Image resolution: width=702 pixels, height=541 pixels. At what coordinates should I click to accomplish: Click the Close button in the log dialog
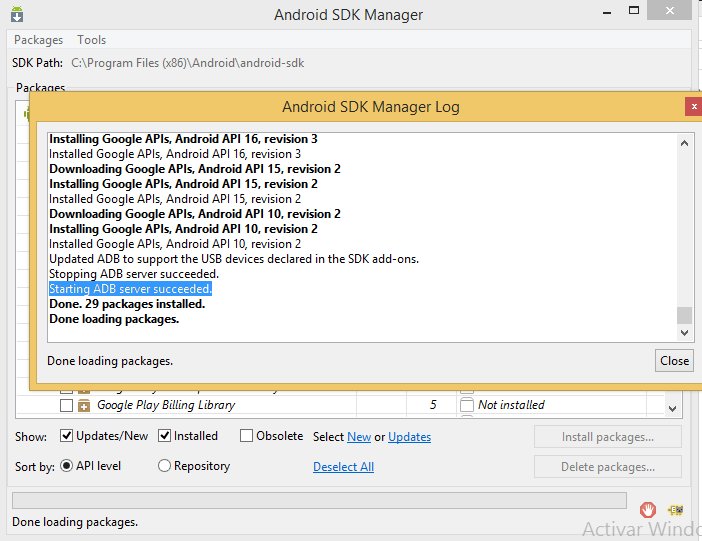pos(674,361)
